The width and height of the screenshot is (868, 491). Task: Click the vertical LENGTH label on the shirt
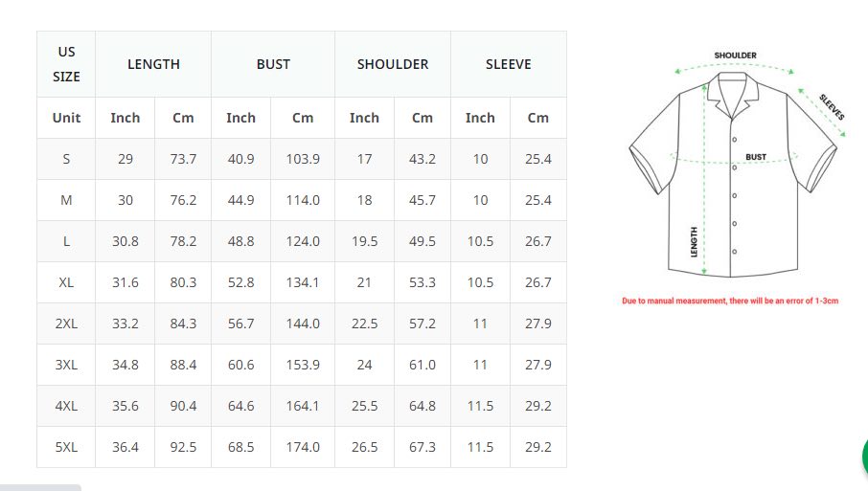click(693, 241)
